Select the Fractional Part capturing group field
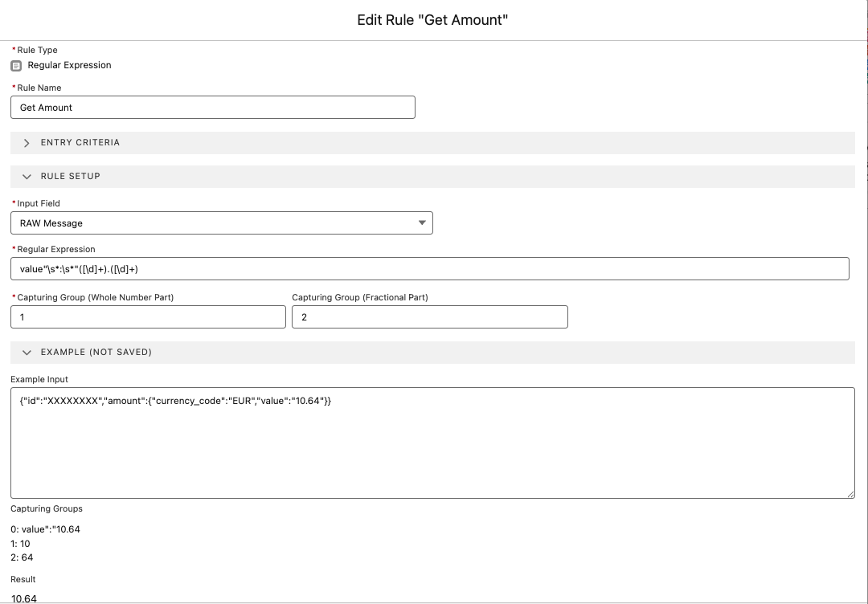This screenshot has height=604, width=868. tap(429, 317)
